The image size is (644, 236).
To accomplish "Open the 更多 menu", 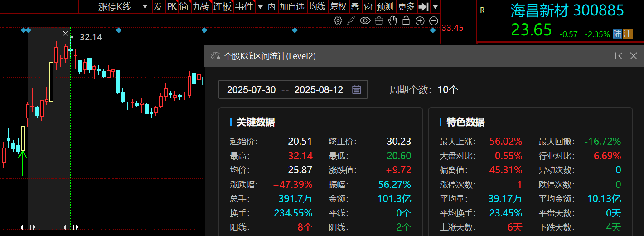I will [x=407, y=6].
